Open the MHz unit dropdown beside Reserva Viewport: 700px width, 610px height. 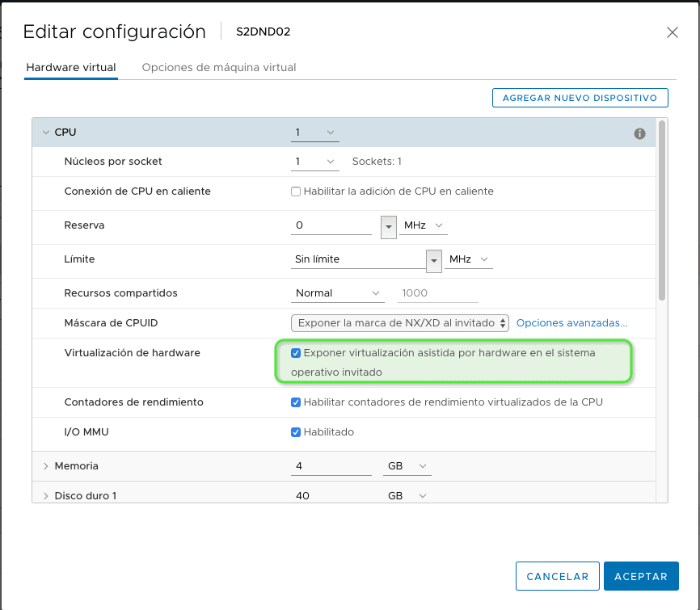pyautogui.click(x=423, y=227)
